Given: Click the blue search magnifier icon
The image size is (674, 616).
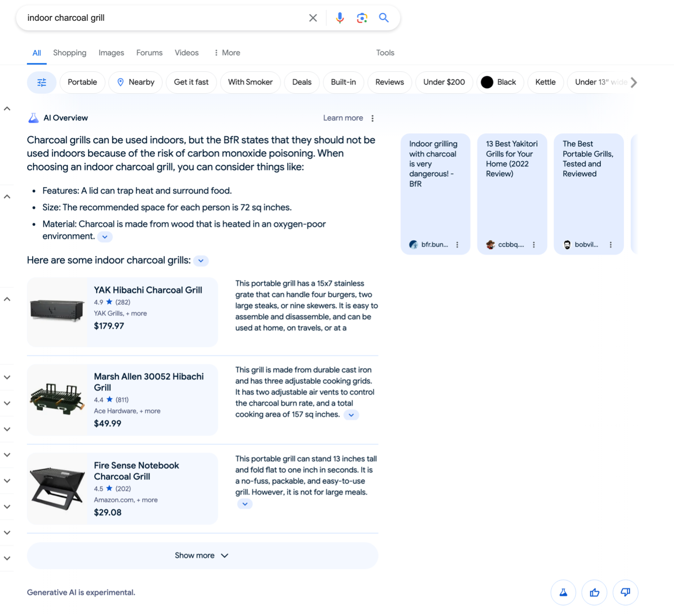Looking at the screenshot, I should [x=384, y=18].
